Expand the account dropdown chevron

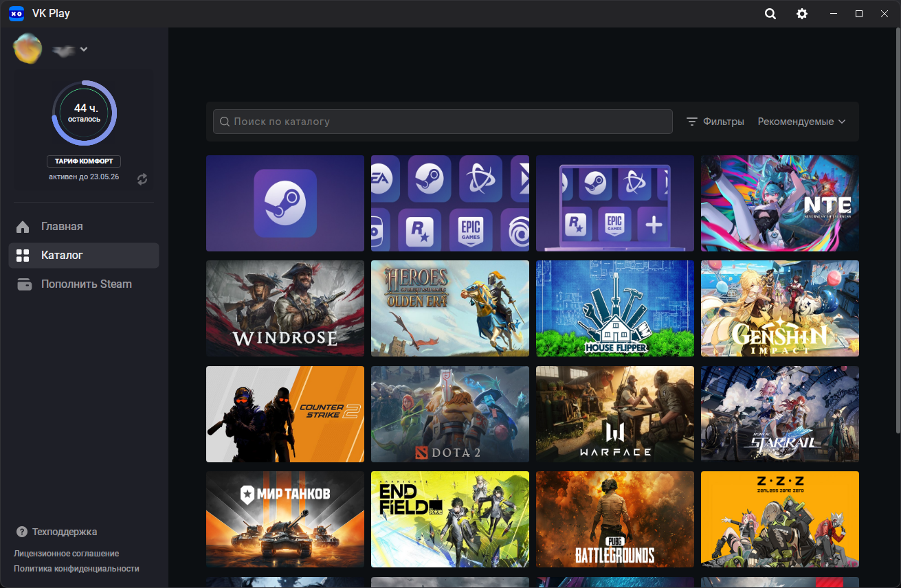pos(84,49)
